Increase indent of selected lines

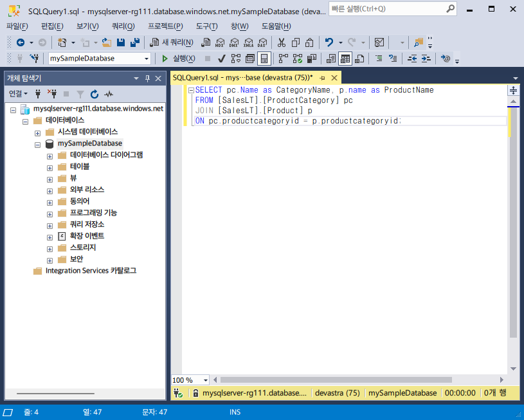(x=426, y=59)
